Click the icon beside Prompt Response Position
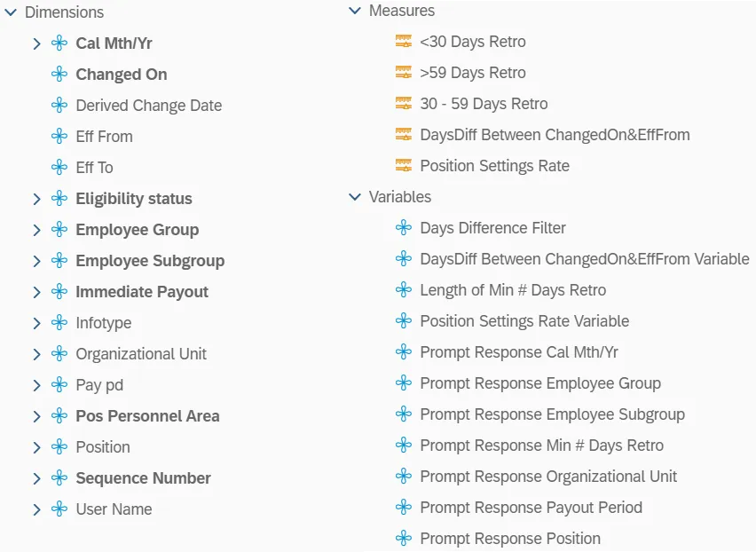The width and height of the screenshot is (756, 552). point(404,539)
